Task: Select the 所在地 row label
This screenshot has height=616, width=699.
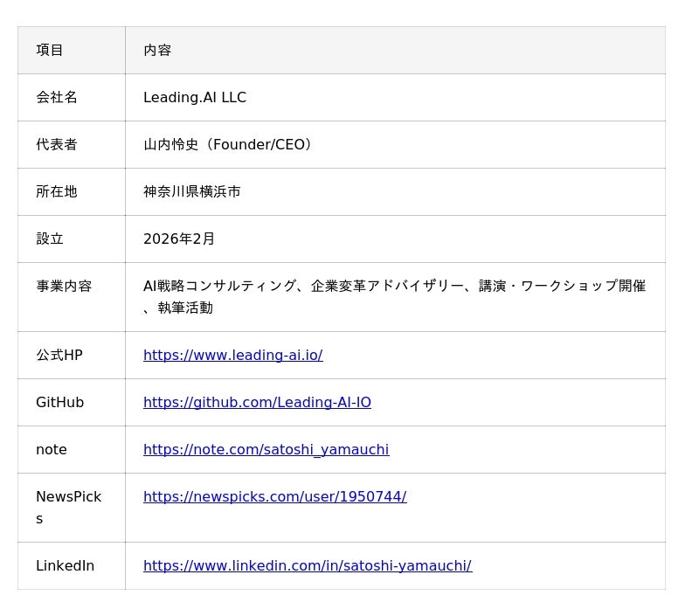Action: 57,191
